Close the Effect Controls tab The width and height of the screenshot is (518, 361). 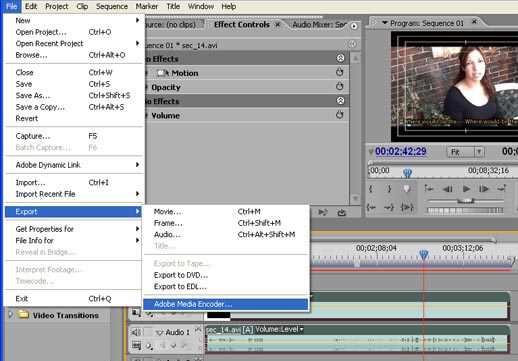(x=277, y=24)
